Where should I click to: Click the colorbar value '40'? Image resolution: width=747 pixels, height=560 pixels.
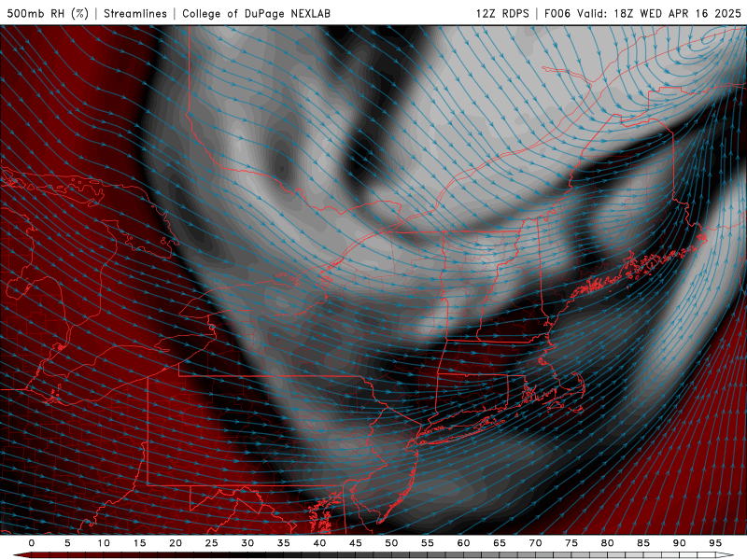pyautogui.click(x=319, y=543)
